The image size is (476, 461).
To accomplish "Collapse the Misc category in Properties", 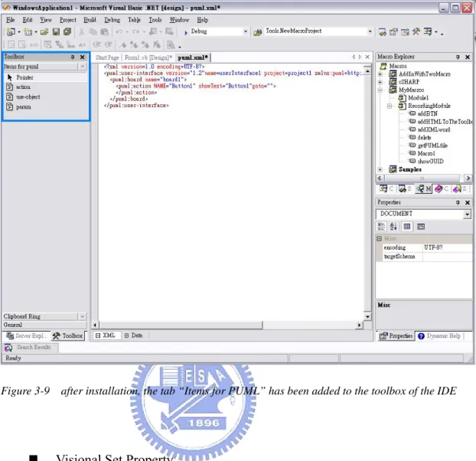I will (379, 239).
